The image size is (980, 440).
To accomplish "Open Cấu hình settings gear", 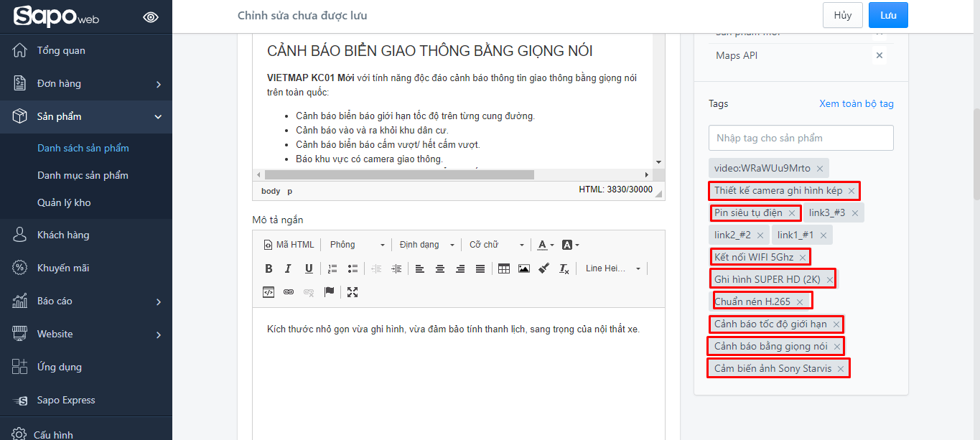I will [x=19, y=434].
